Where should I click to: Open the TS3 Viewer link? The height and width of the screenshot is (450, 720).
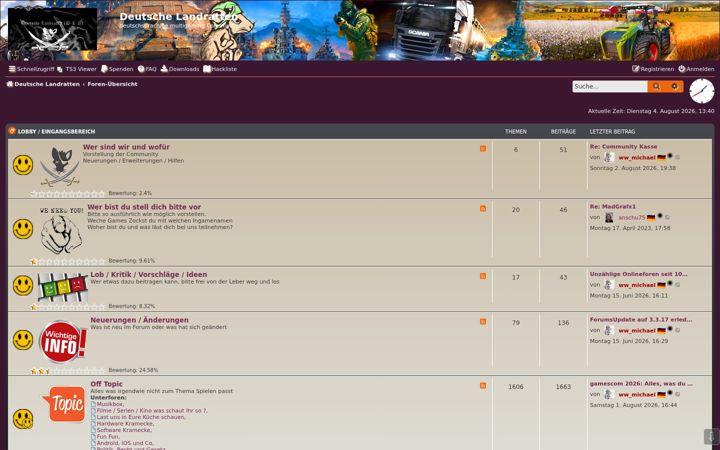click(77, 69)
